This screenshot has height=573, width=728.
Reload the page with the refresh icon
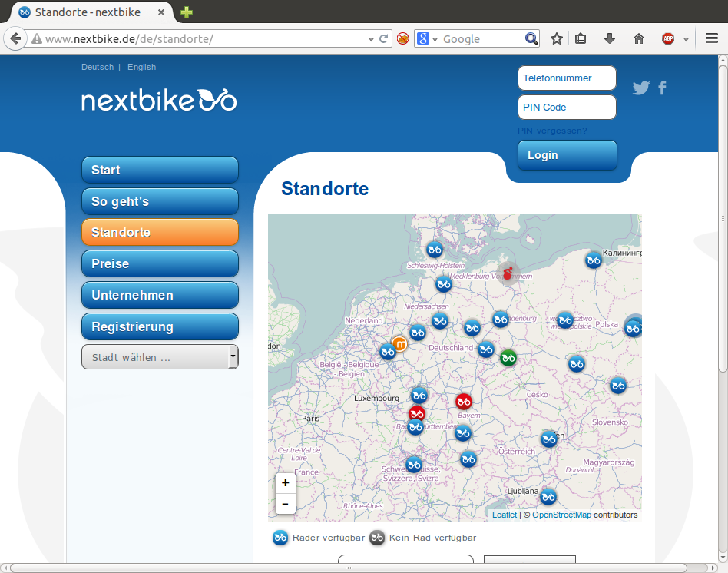click(x=383, y=39)
